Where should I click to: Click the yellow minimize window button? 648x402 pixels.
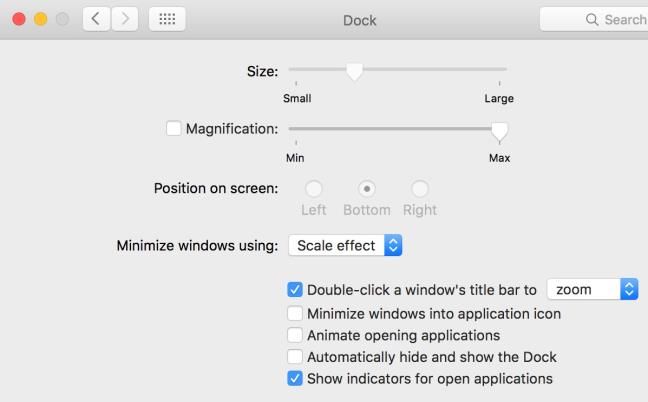[x=40, y=19]
